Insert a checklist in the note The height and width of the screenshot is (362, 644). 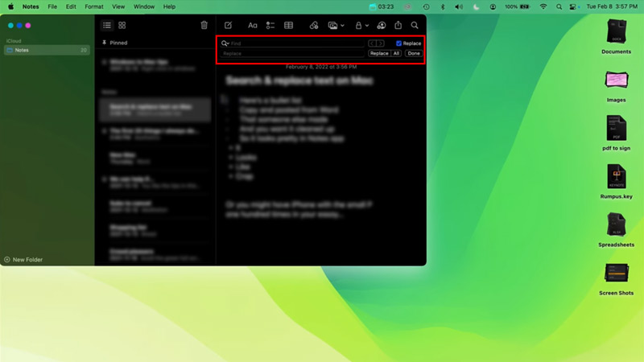click(270, 26)
